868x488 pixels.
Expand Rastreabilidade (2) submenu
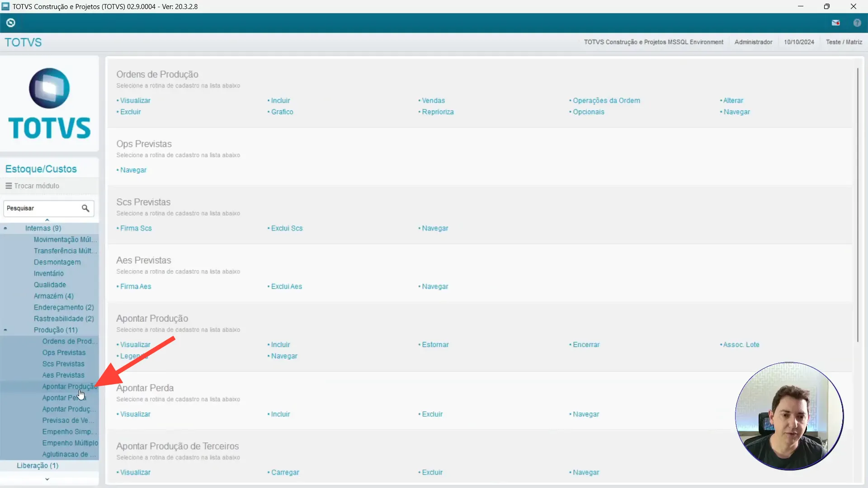64,319
